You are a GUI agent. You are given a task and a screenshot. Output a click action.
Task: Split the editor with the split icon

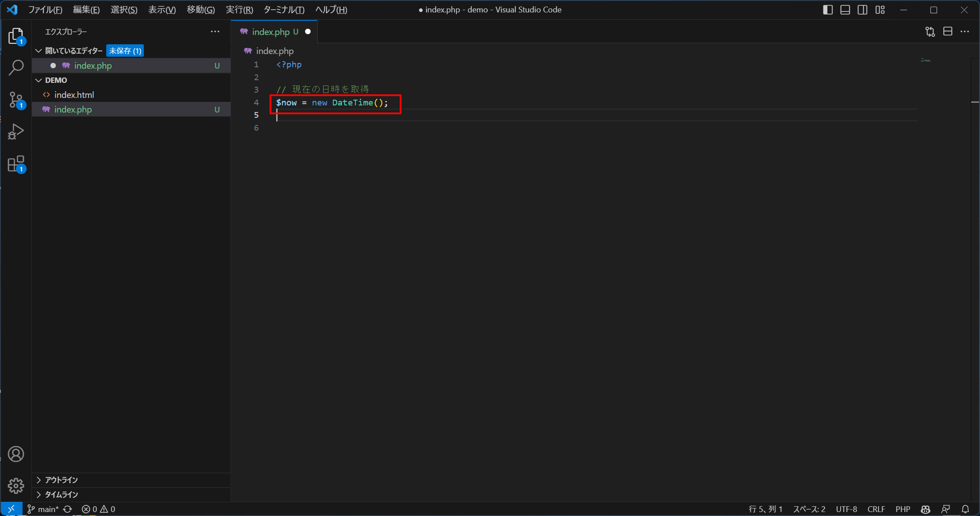pyautogui.click(x=948, y=31)
